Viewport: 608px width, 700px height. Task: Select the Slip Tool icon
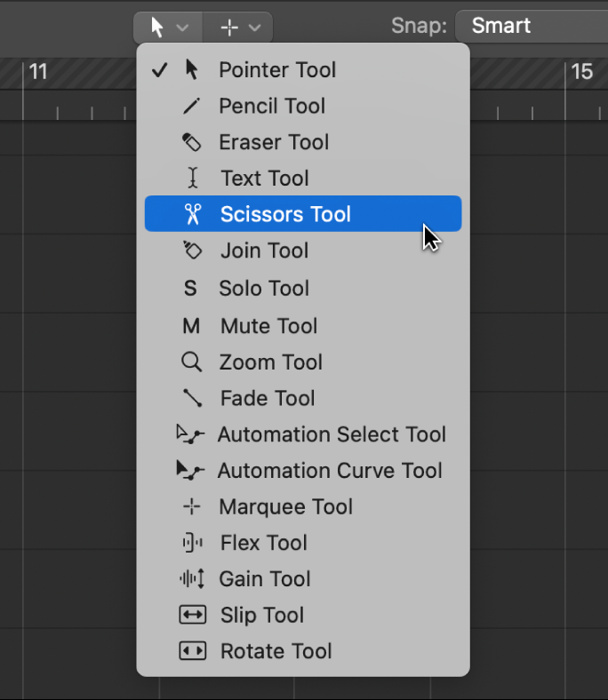193,615
